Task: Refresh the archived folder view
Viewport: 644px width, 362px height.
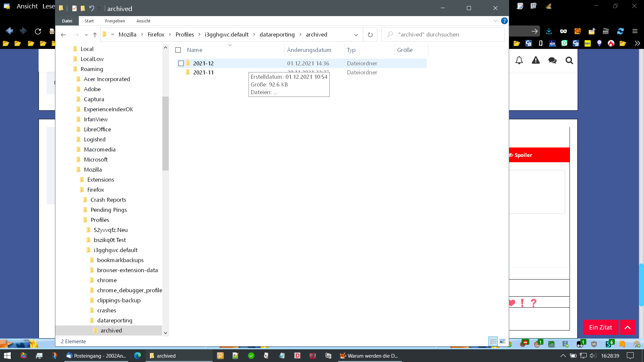Action: coord(370,35)
